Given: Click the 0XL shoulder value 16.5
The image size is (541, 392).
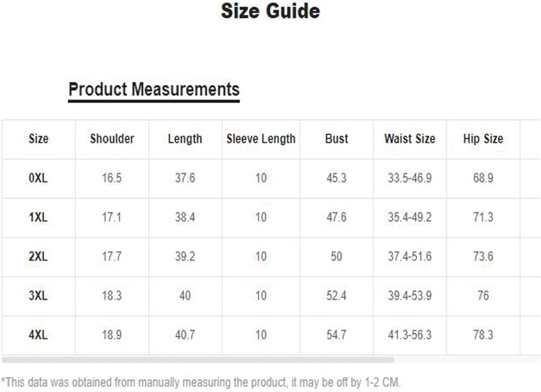Looking at the screenshot, I should (112, 178).
